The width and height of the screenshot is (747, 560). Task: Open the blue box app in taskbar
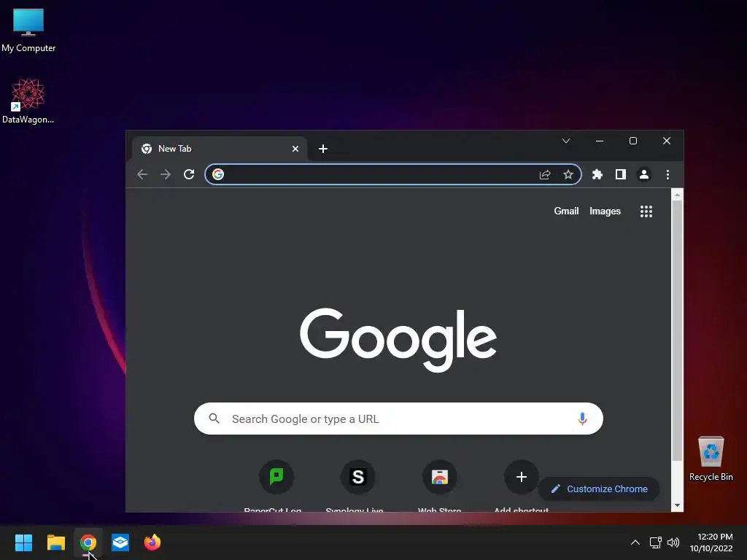[x=120, y=542]
